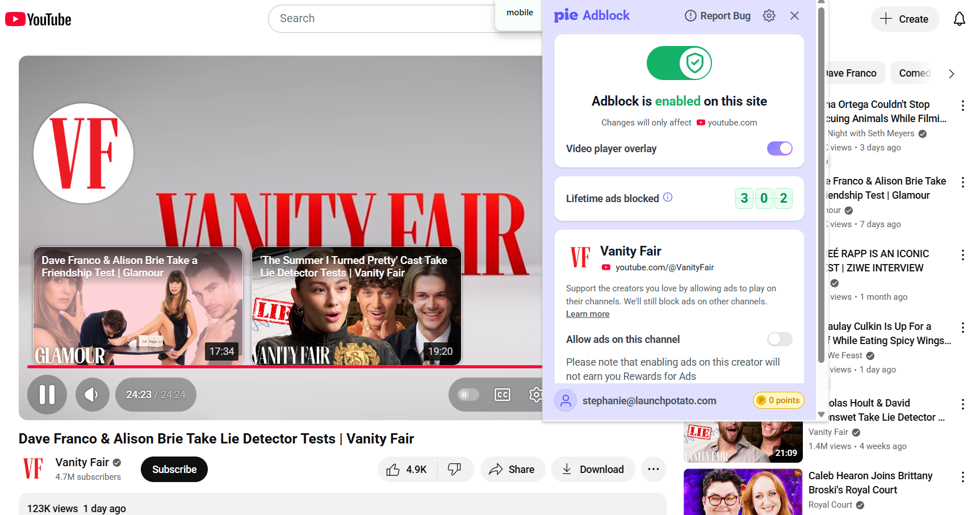Open options menu for Culkin Spicy Wings video

pos(962,328)
